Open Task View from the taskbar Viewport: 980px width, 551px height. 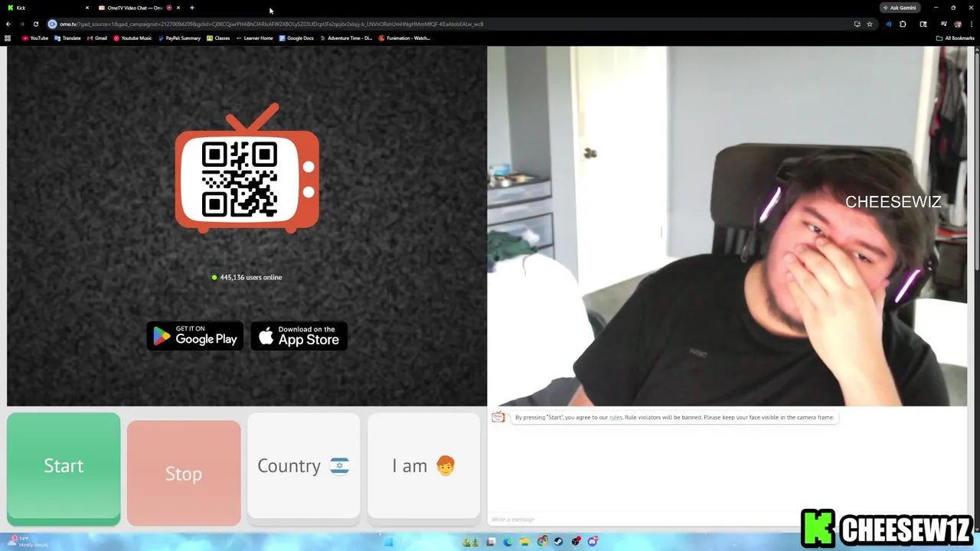[491, 542]
